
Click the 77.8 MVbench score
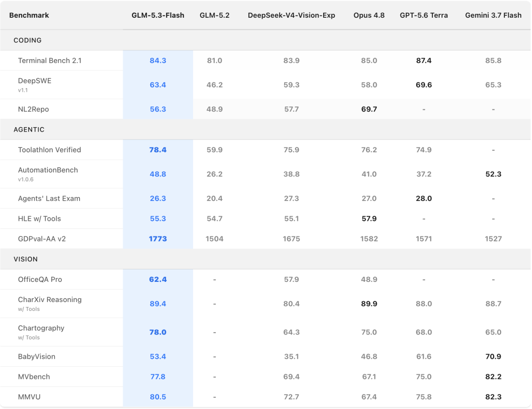(158, 376)
